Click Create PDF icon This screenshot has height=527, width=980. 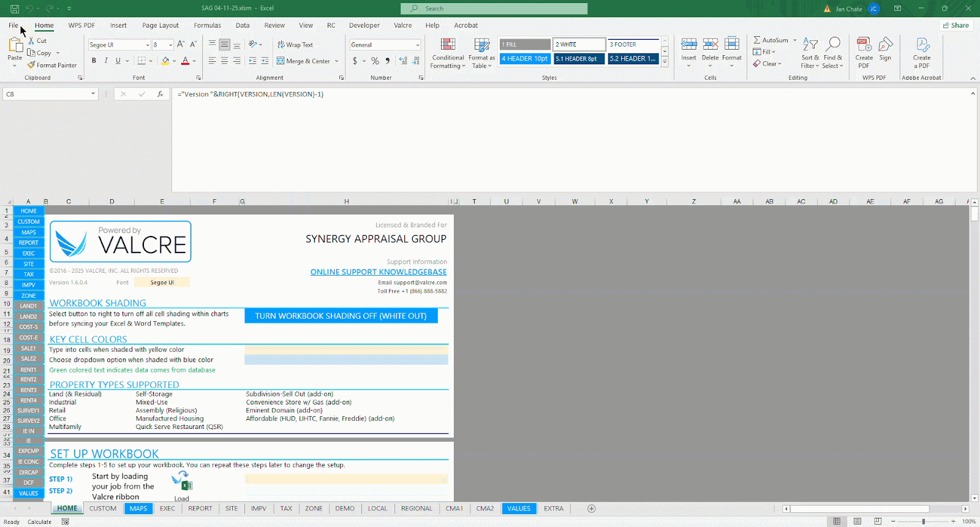[864, 45]
